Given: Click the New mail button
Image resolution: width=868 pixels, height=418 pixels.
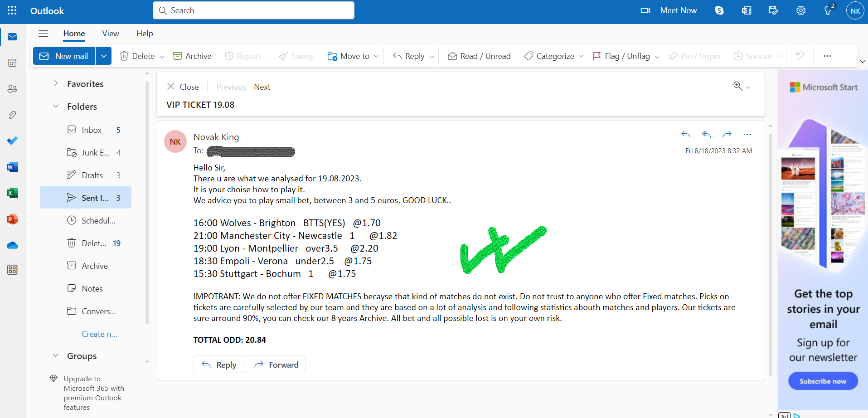Looking at the screenshot, I should tap(64, 56).
